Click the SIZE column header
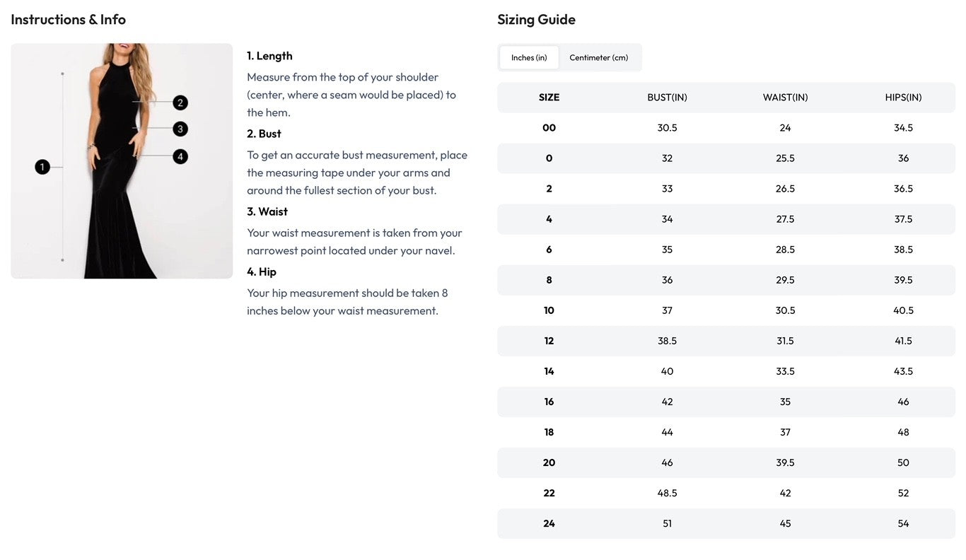This screenshot has width=966, height=560. (549, 98)
